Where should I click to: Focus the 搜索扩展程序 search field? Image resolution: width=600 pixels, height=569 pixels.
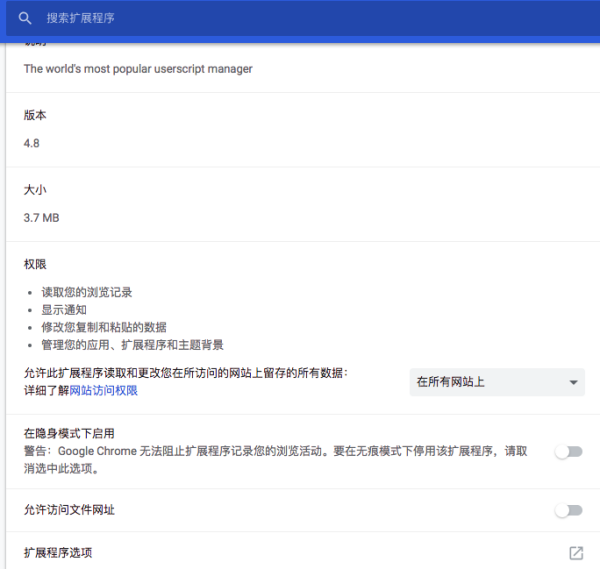(x=306, y=18)
